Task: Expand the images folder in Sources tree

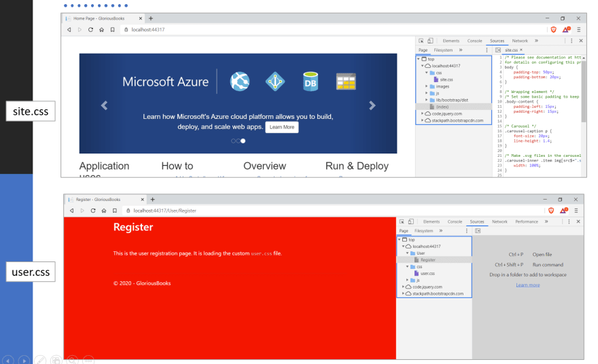Action: pos(427,86)
